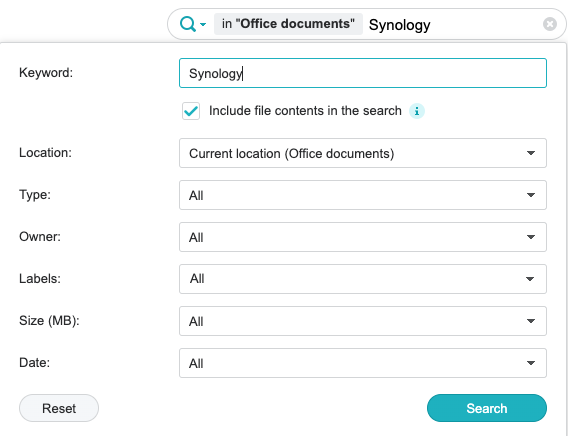Viewport: 568px width, 436px height.
Task: Uncheck Include file contents in the search
Action: (191, 111)
